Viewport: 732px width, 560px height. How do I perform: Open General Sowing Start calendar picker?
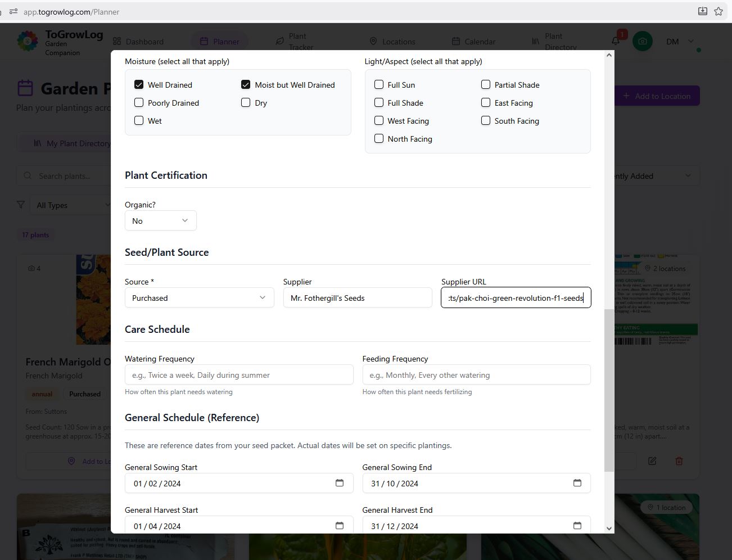point(339,483)
